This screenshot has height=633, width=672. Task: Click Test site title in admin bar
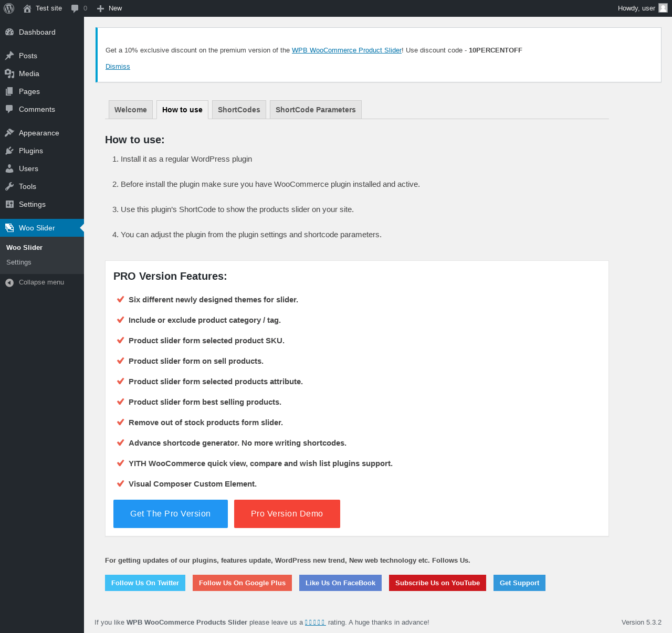tap(49, 8)
